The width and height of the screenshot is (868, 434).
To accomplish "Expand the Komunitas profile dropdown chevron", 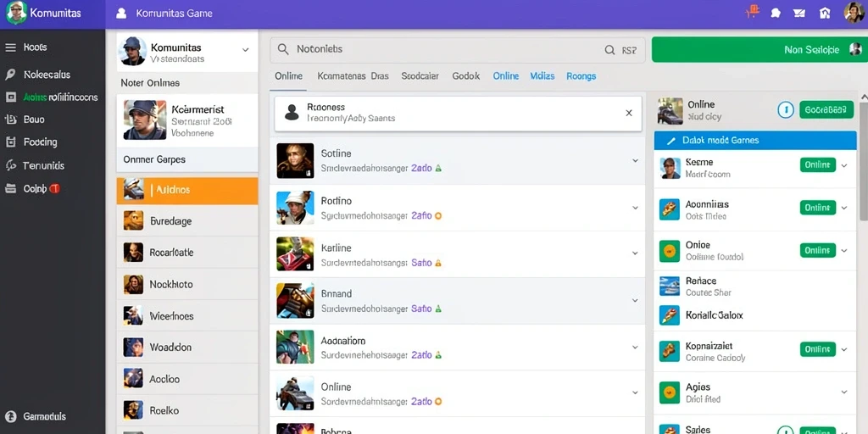I will 245,50.
